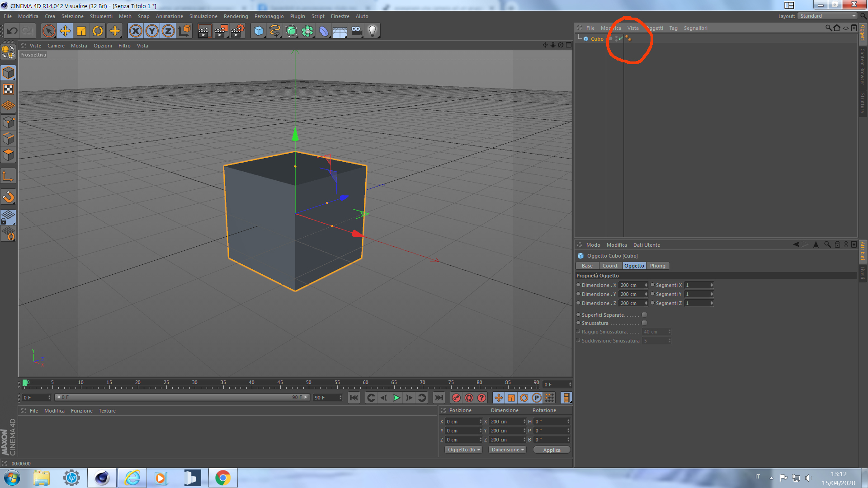The height and width of the screenshot is (488, 868).
Task: Step the Segmenti X value spinner
Action: tap(712, 285)
